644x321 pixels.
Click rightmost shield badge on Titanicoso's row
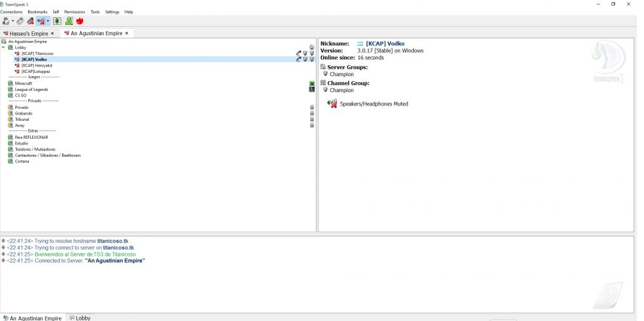[x=311, y=53]
